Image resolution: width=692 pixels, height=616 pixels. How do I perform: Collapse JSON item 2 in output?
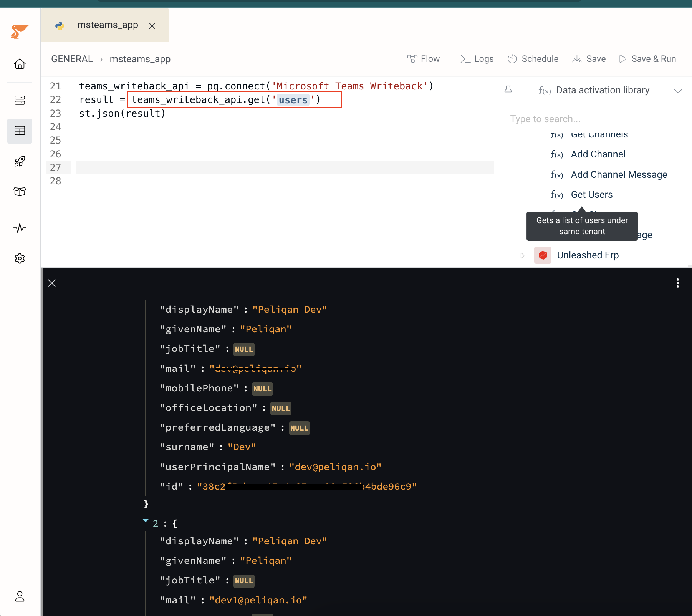point(146,521)
